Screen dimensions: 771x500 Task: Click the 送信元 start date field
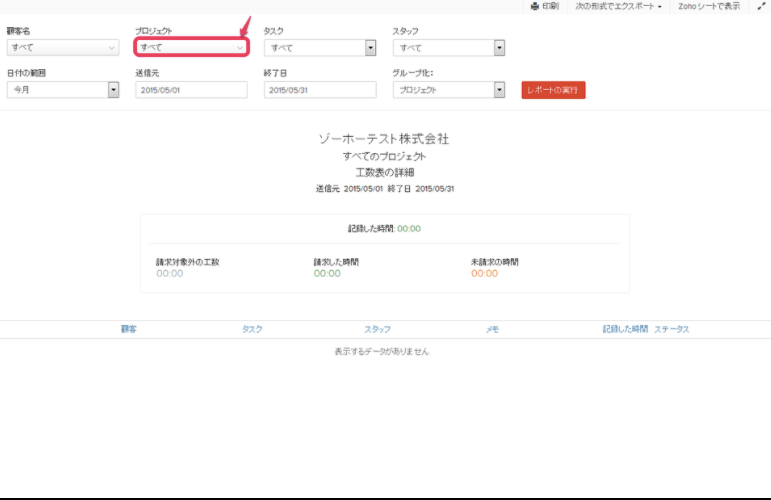point(191,90)
